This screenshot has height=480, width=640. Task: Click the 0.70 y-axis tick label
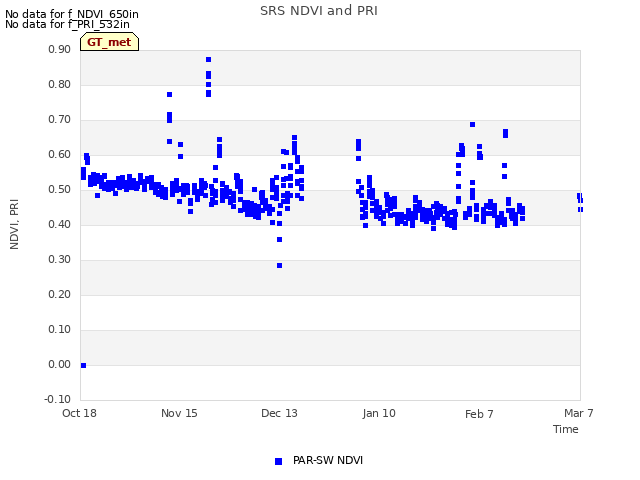(x=59, y=120)
